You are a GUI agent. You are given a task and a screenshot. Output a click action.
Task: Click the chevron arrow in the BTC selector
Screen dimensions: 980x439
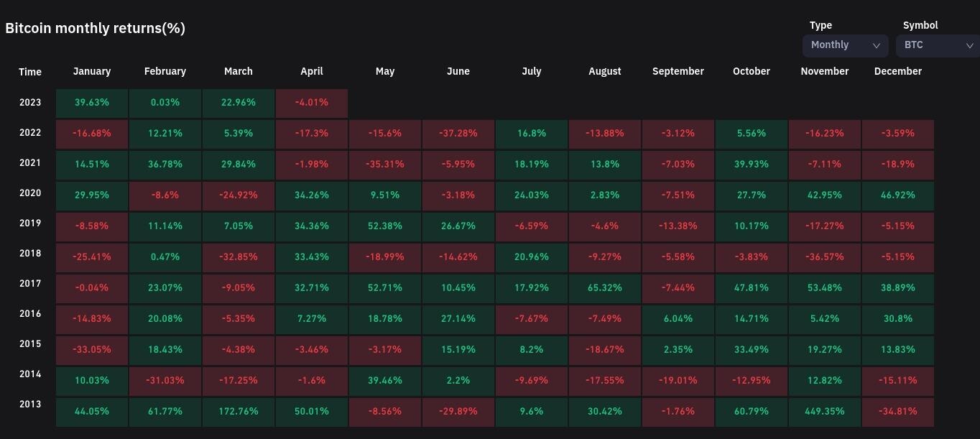point(969,45)
